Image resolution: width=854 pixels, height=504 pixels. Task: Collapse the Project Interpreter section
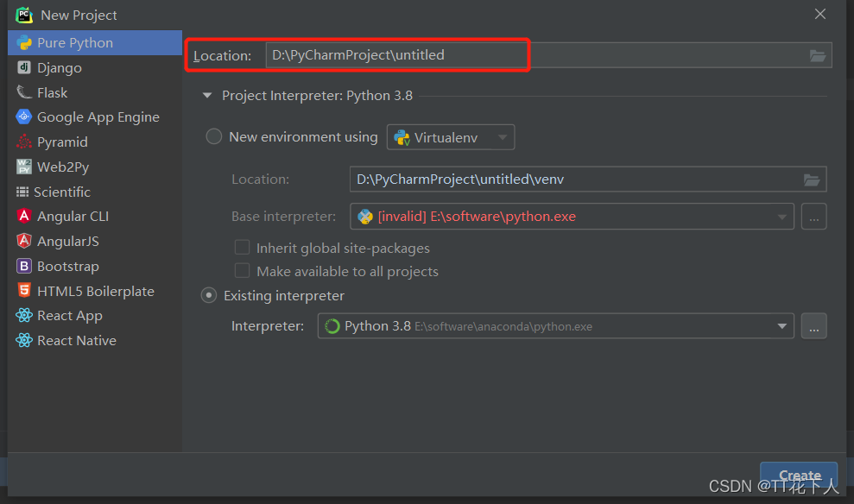[x=207, y=95]
